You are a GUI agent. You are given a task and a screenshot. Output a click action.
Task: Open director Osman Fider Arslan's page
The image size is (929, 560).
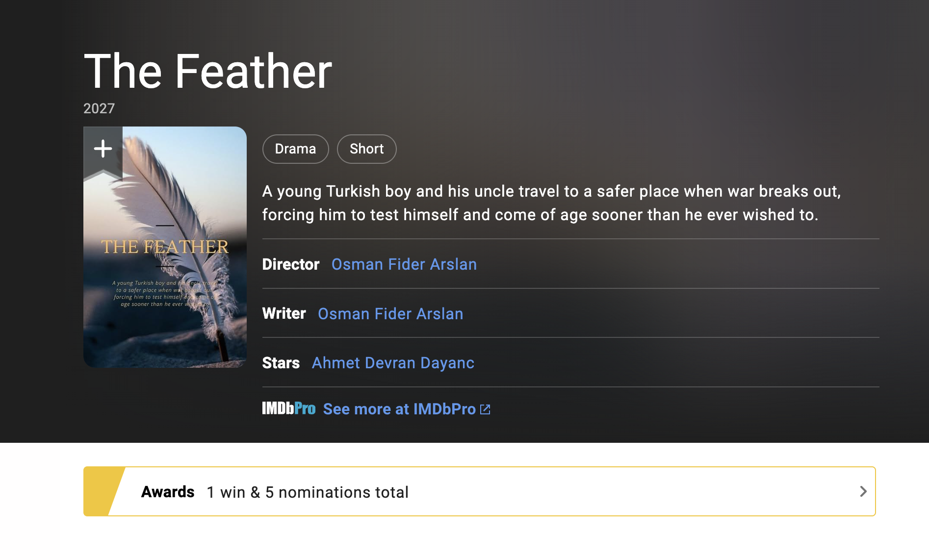[404, 264]
